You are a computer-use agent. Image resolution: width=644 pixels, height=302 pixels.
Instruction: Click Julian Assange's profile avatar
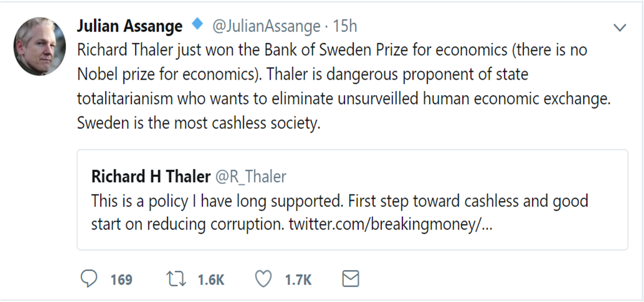(40, 47)
